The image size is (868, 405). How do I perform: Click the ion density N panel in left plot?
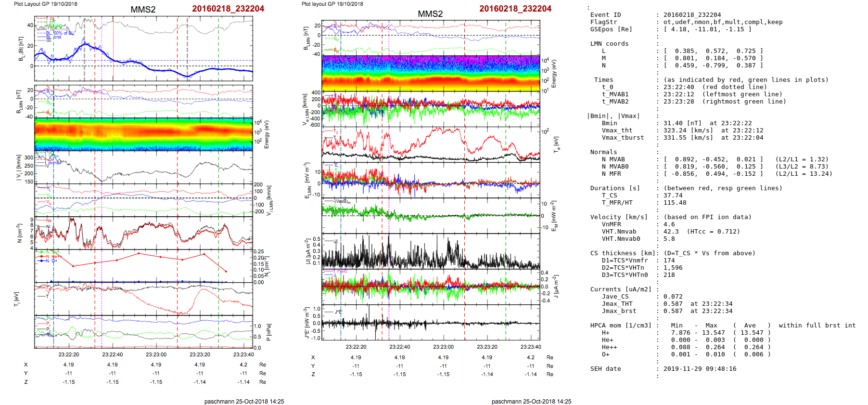click(143, 233)
